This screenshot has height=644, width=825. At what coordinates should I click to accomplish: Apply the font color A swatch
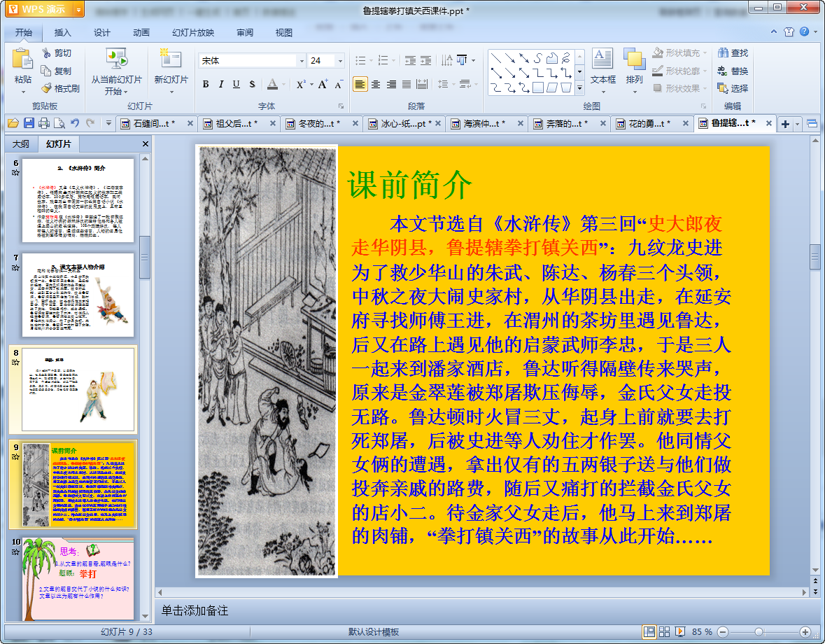[272, 84]
